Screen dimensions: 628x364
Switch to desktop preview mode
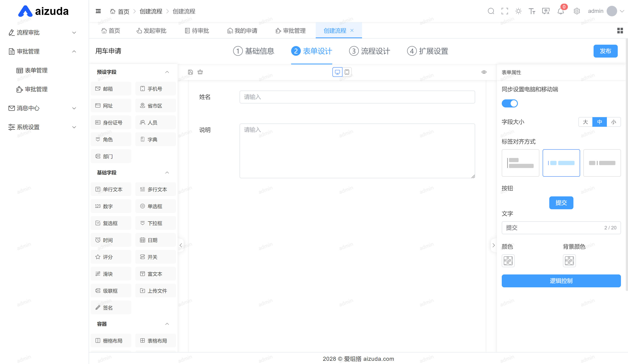pyautogui.click(x=337, y=72)
